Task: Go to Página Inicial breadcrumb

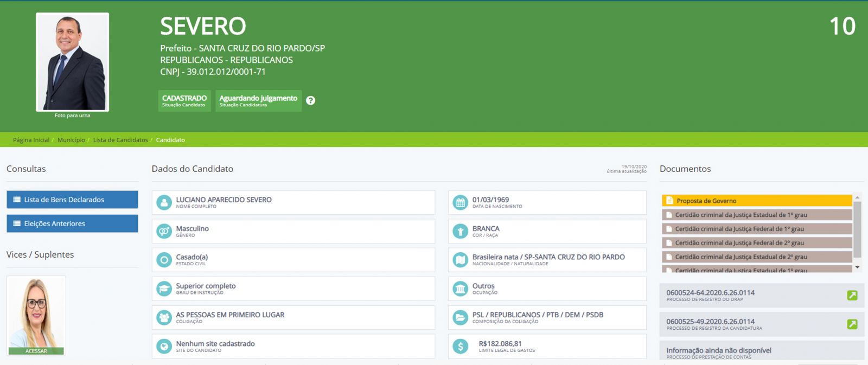Action: pos(31,140)
